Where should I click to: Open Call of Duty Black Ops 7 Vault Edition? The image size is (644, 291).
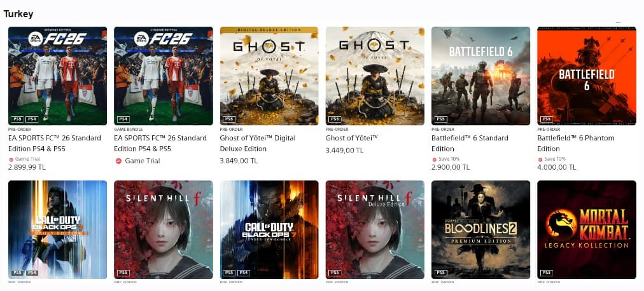pyautogui.click(x=57, y=229)
